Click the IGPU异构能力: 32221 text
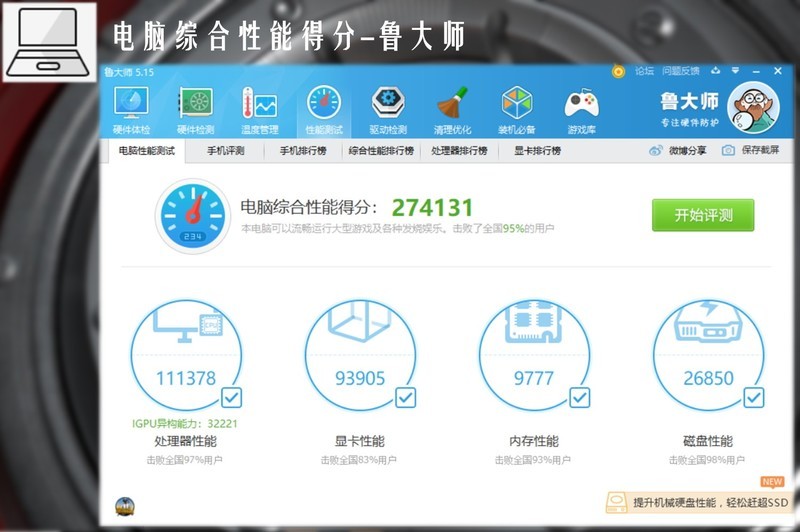This screenshot has height=532, width=800. click(x=185, y=423)
